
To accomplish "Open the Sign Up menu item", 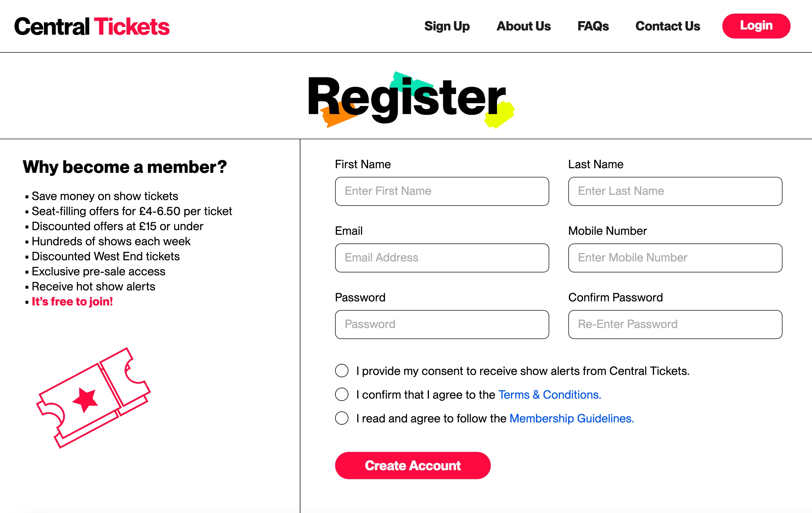I will pos(447,26).
